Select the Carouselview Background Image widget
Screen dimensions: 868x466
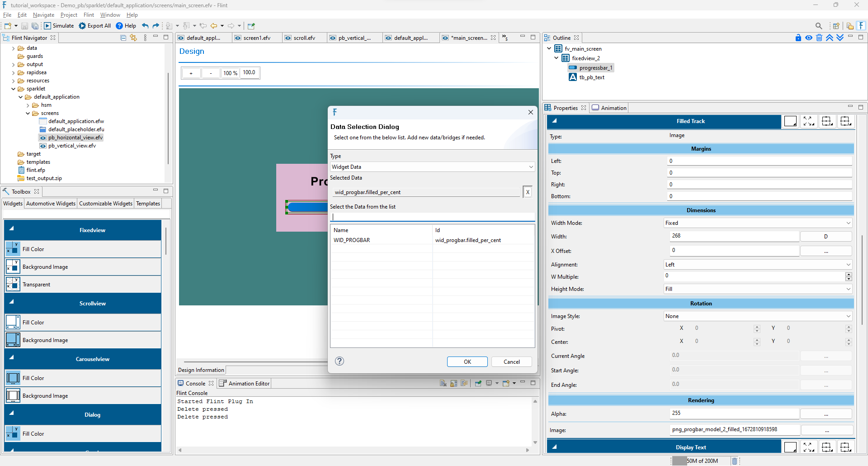[83, 396]
